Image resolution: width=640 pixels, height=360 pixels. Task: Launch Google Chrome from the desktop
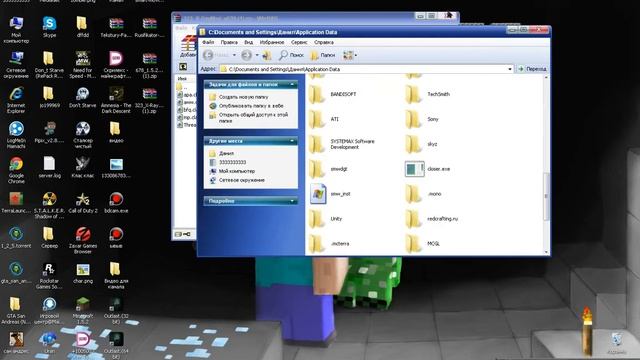coord(16,170)
